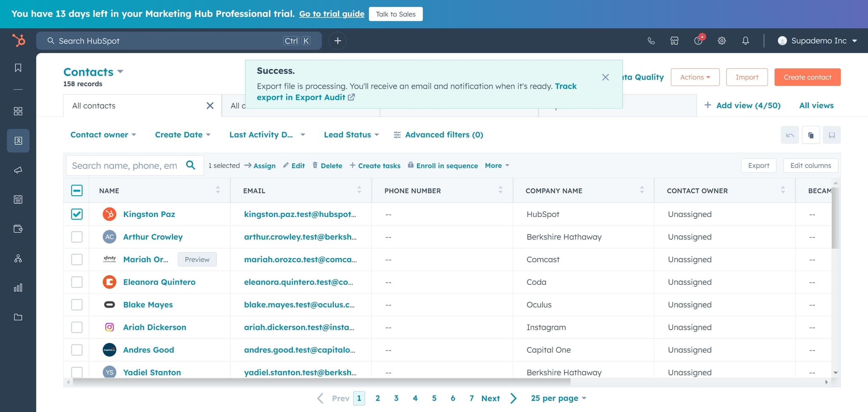The image size is (868, 412).
Task: Open the Commerce wallet icon in sidebar
Action: click(17, 229)
